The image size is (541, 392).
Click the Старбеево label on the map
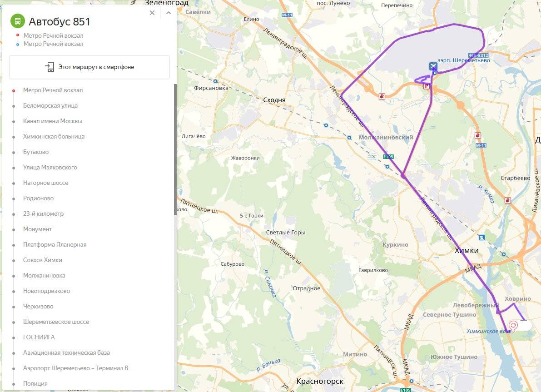516,178
